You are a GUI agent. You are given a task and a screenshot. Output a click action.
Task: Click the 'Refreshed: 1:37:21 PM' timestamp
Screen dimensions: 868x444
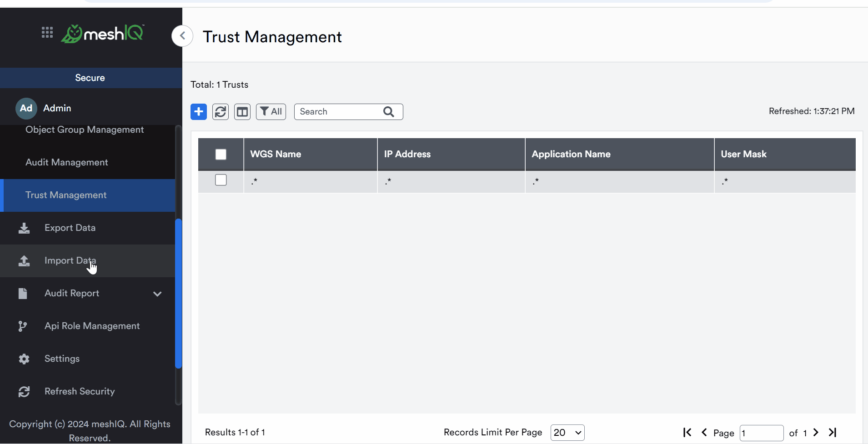pyautogui.click(x=812, y=111)
